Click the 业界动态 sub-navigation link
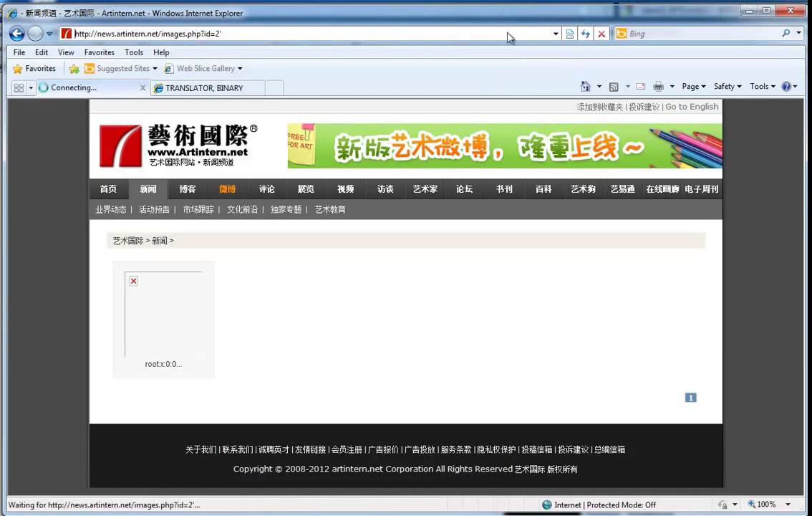 click(111, 209)
